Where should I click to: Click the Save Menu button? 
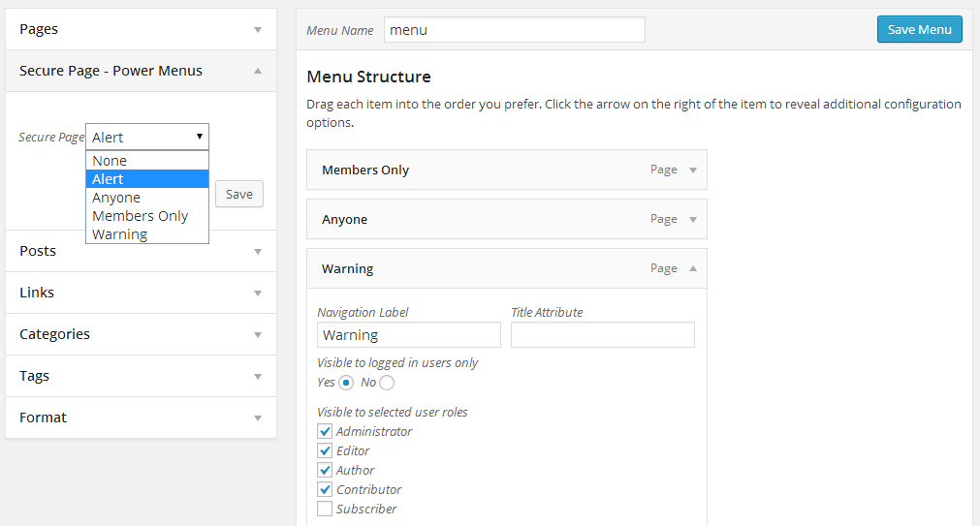pyautogui.click(x=919, y=29)
